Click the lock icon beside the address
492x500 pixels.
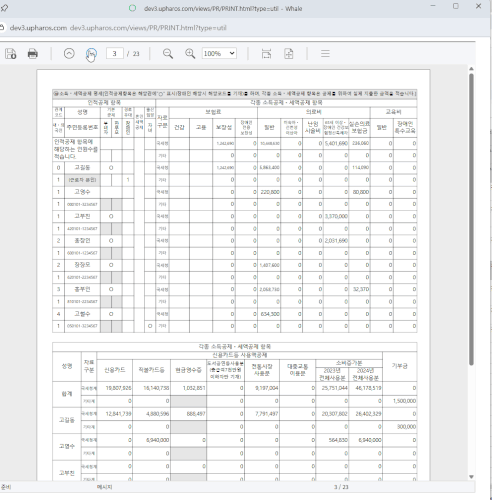click(x=2, y=27)
